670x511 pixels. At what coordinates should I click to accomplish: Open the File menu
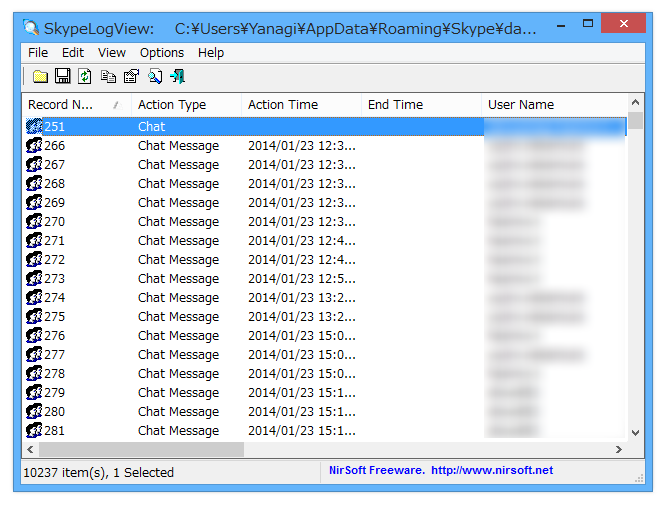pyautogui.click(x=38, y=53)
